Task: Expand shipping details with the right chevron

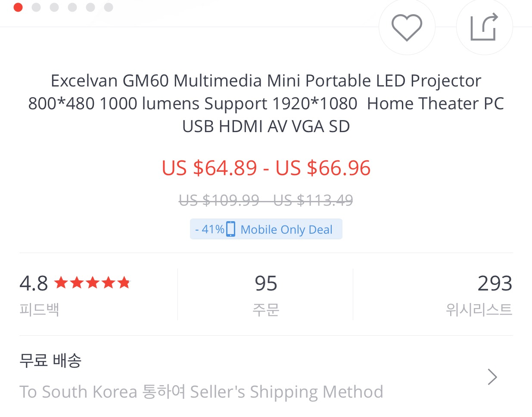Action: tap(492, 377)
